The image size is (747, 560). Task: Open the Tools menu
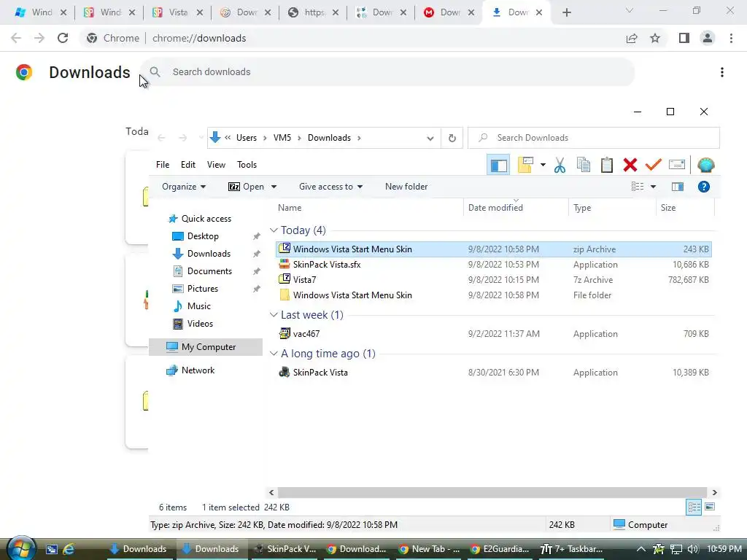click(x=247, y=164)
